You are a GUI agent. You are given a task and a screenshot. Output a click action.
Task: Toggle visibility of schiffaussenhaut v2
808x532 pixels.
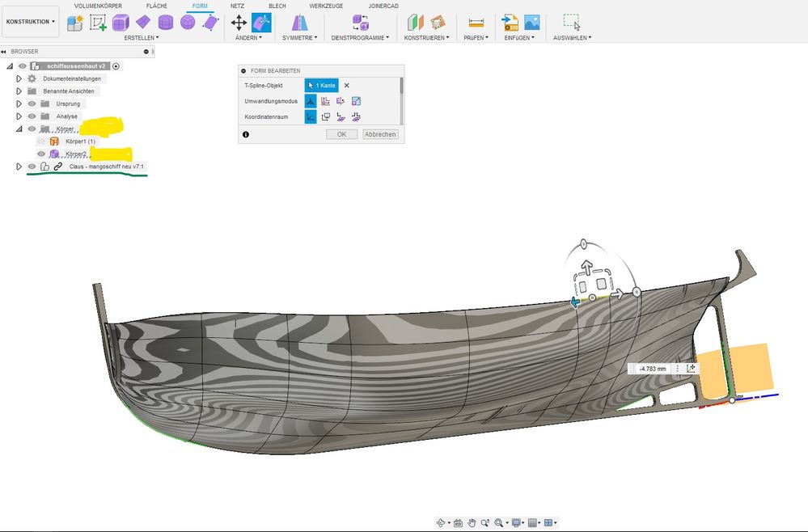(x=22, y=66)
